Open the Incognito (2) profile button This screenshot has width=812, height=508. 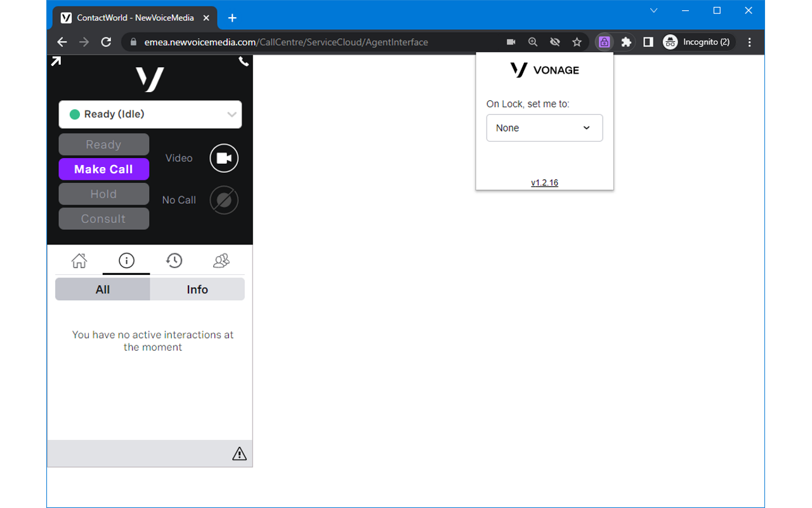tap(698, 42)
